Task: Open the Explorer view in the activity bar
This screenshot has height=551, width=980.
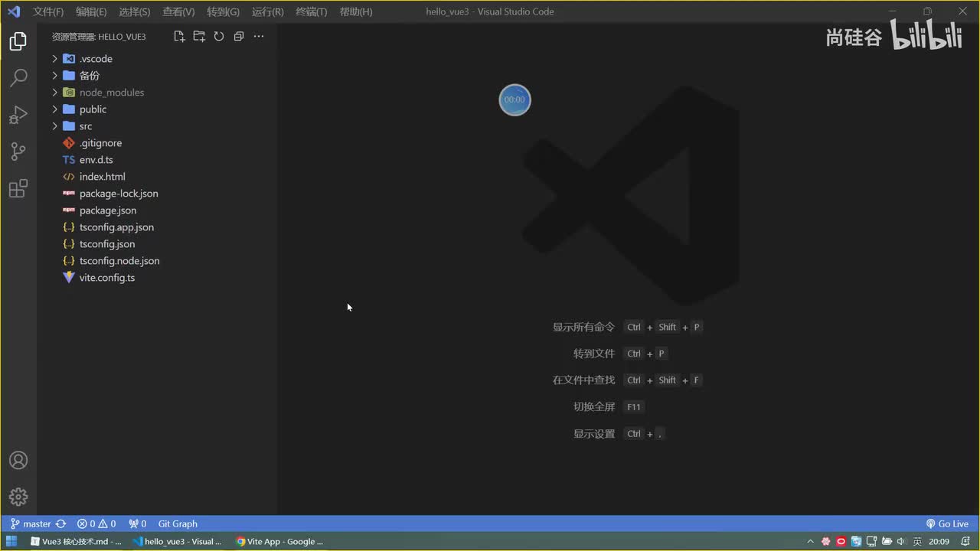Action: coord(18,41)
